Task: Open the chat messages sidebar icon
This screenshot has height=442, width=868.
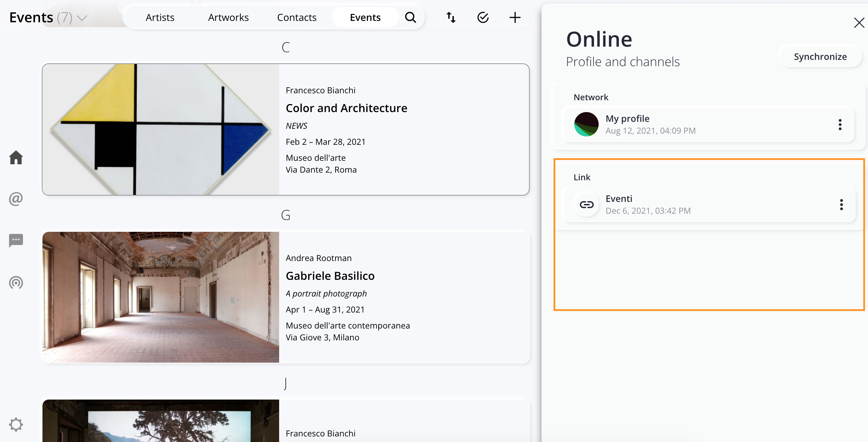Action: (16, 240)
